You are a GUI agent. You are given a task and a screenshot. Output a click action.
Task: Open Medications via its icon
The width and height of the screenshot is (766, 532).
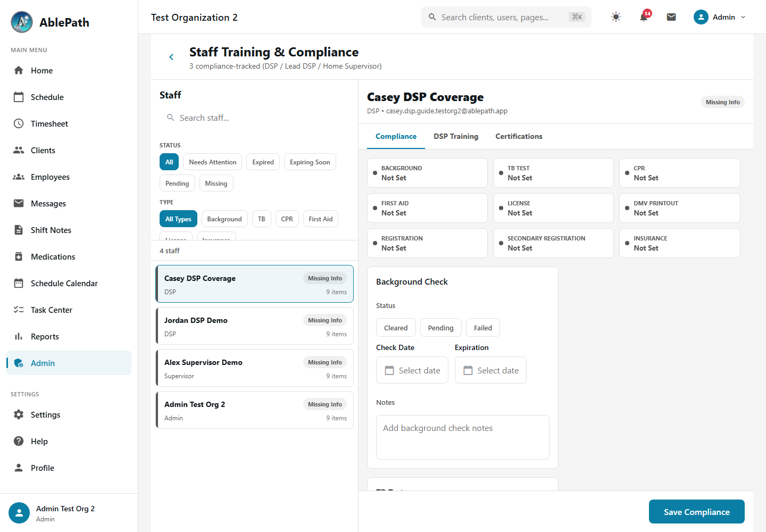coord(19,256)
